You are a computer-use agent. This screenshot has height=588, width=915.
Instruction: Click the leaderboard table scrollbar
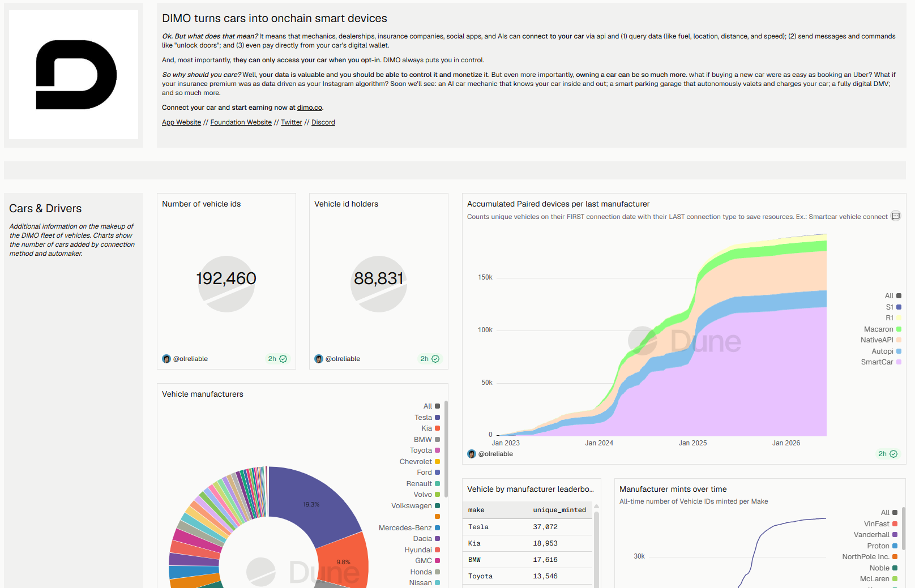596,549
